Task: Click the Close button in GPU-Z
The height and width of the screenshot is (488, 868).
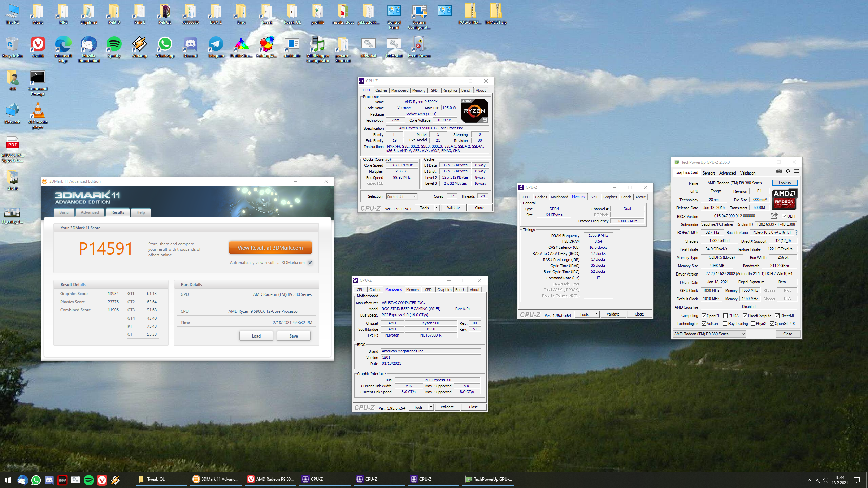Action: [x=788, y=334]
